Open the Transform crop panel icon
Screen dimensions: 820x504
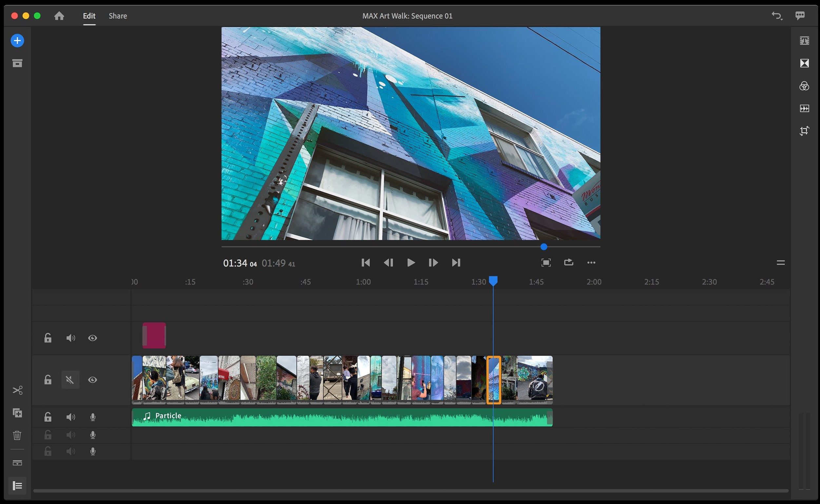tap(804, 131)
